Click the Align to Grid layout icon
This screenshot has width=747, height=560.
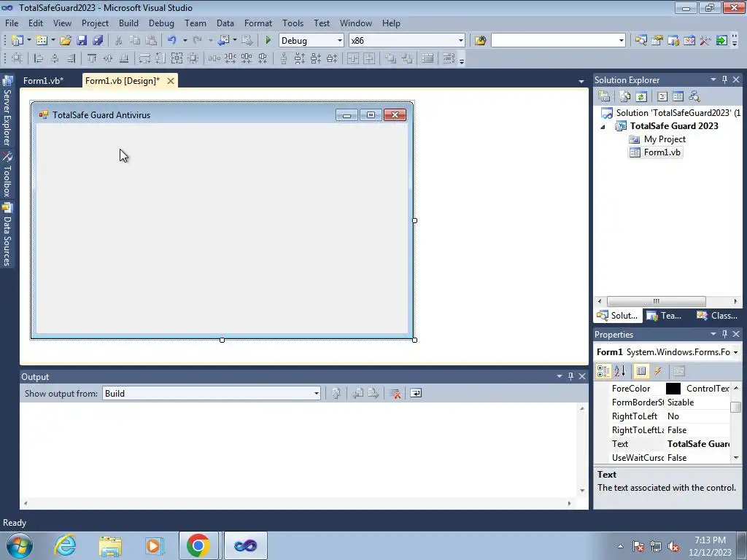(17, 58)
